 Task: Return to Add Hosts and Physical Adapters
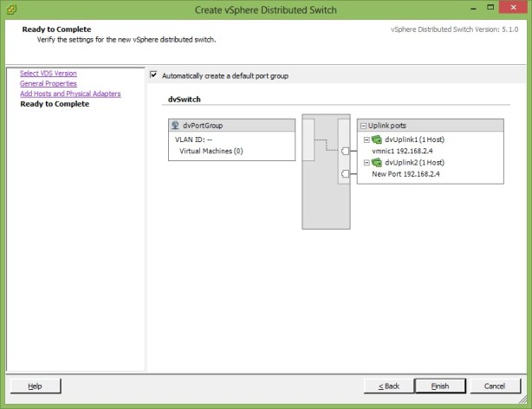pyautogui.click(x=70, y=94)
